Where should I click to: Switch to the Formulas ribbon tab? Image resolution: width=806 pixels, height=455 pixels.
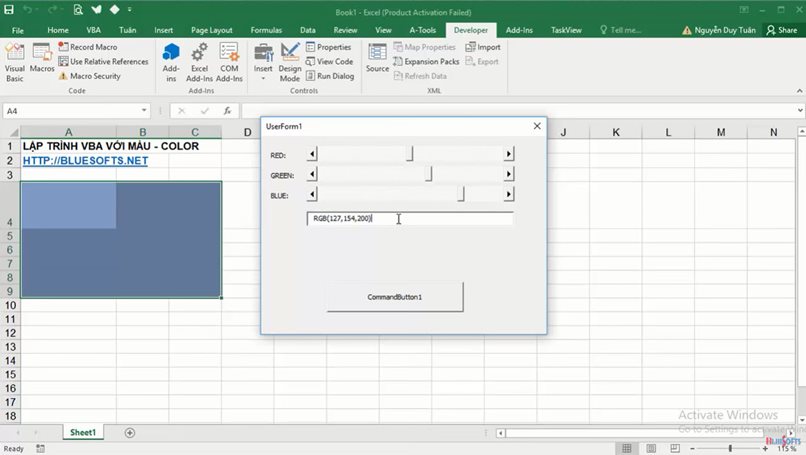(265, 30)
